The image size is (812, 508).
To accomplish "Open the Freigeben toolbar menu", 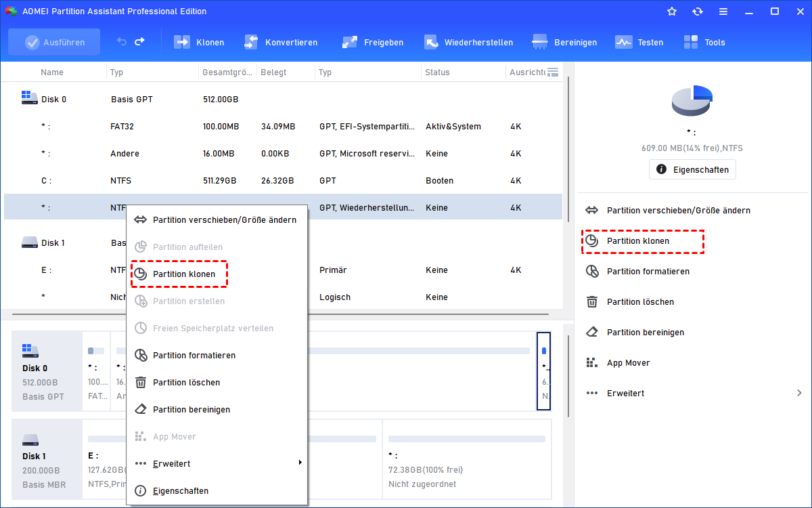I will 373,42.
